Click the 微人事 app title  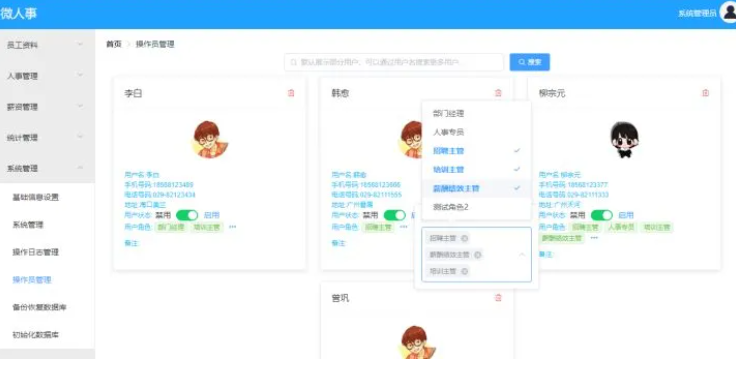(x=18, y=14)
